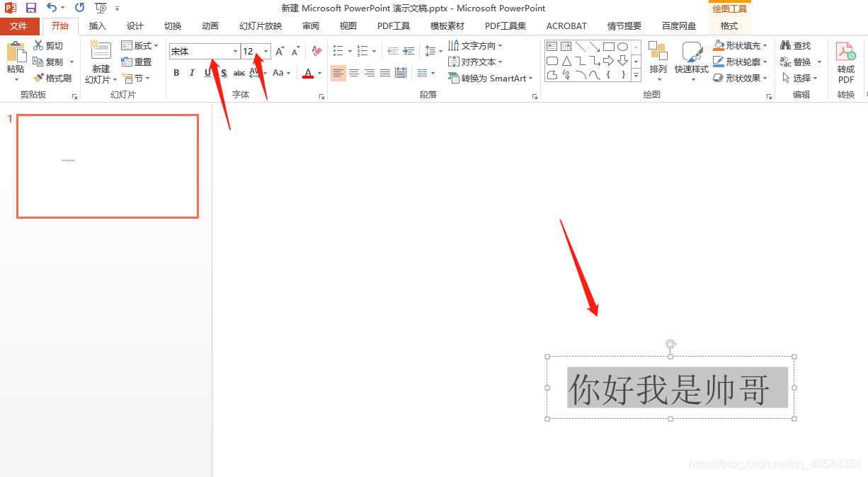Select the rounded rectangle shape

click(x=552, y=61)
